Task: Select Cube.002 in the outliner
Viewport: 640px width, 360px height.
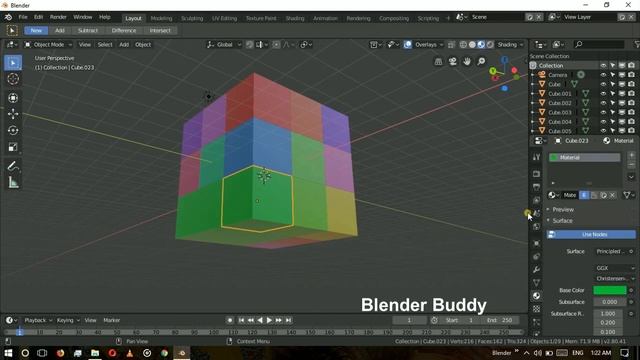Action: pos(560,103)
